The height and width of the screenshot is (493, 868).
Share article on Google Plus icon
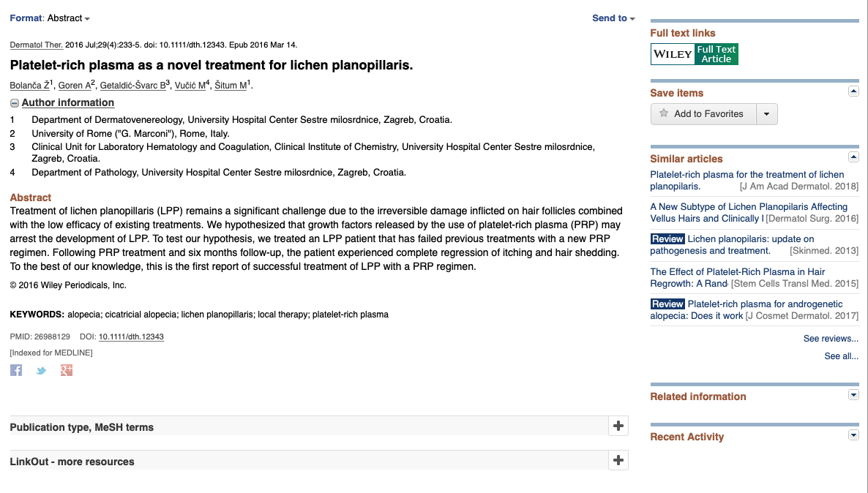point(67,370)
